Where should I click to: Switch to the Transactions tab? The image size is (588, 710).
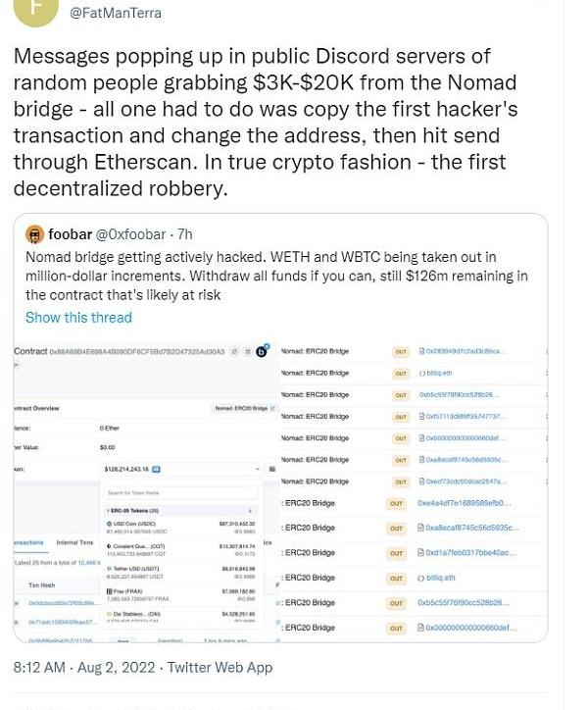point(27,542)
